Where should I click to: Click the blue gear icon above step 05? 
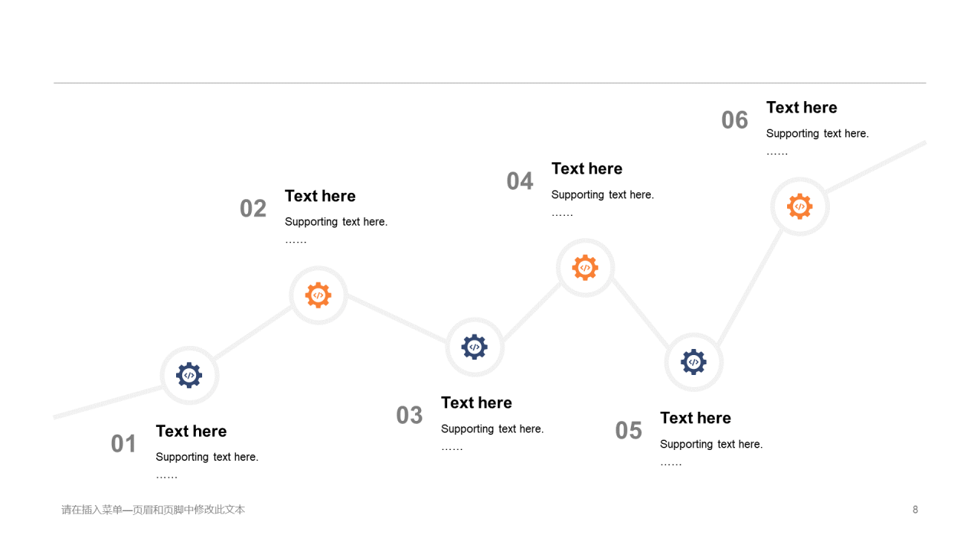pyautogui.click(x=694, y=362)
